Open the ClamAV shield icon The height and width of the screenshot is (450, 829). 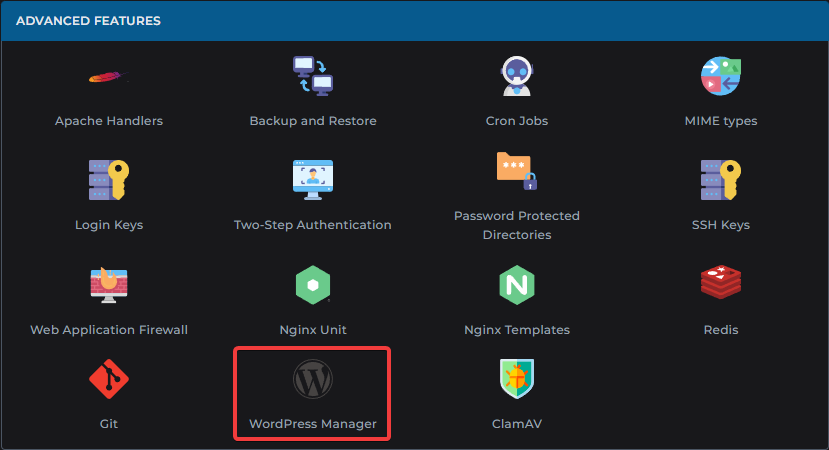517,379
